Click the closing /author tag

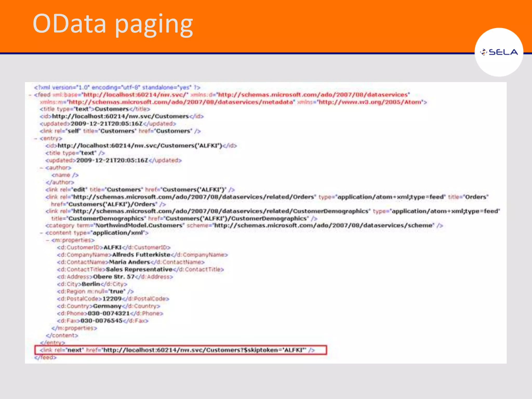pyautogui.click(x=60, y=182)
